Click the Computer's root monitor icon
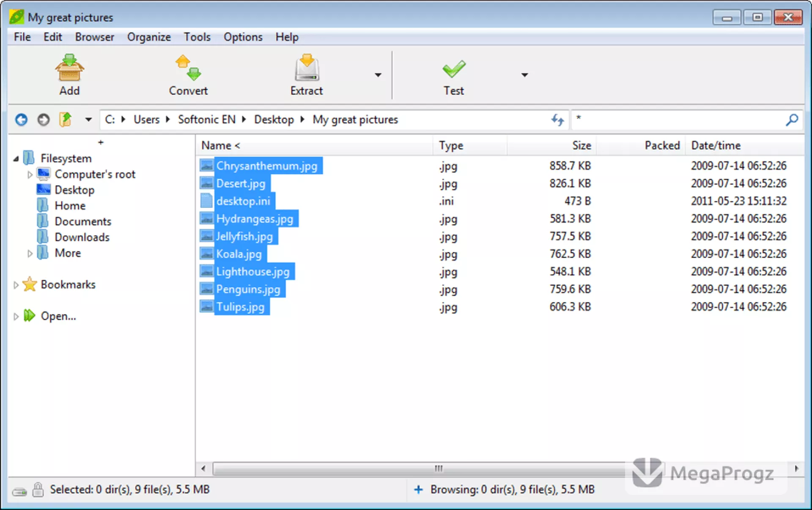812x510 pixels. point(44,174)
